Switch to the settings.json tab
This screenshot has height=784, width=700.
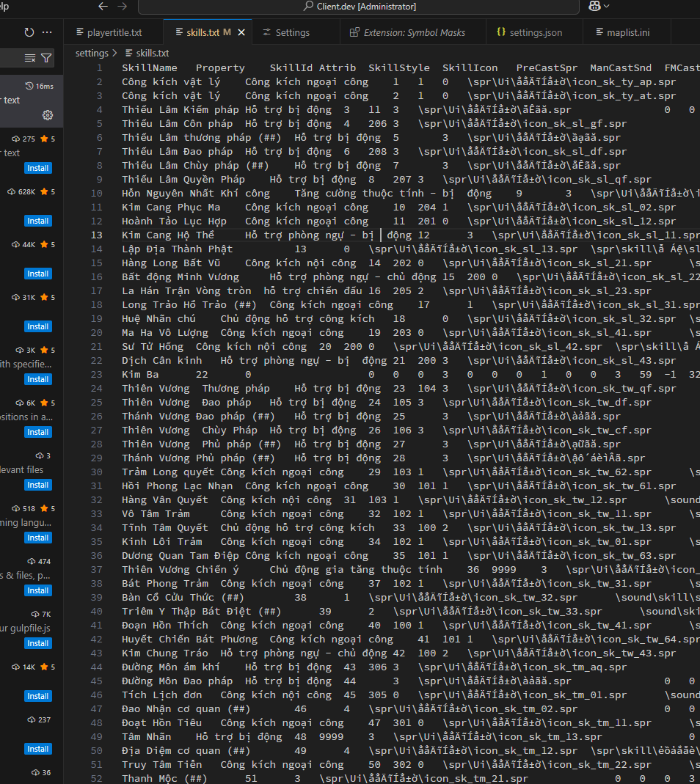tap(536, 32)
